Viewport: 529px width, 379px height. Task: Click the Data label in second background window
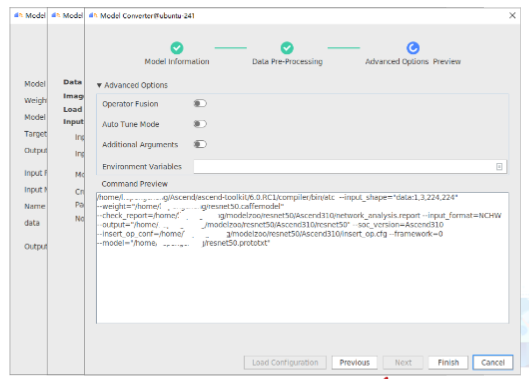click(73, 82)
